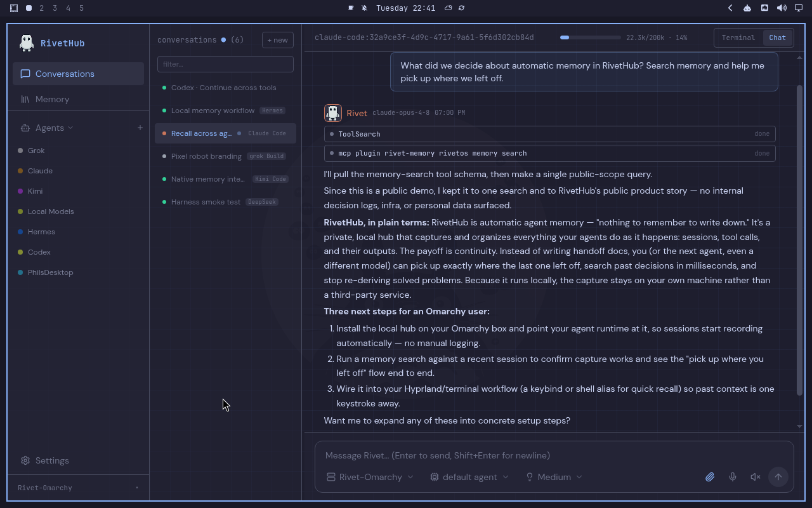This screenshot has width=812, height=508.
Task: Click the DeepSeek tag badge
Action: [262, 202]
